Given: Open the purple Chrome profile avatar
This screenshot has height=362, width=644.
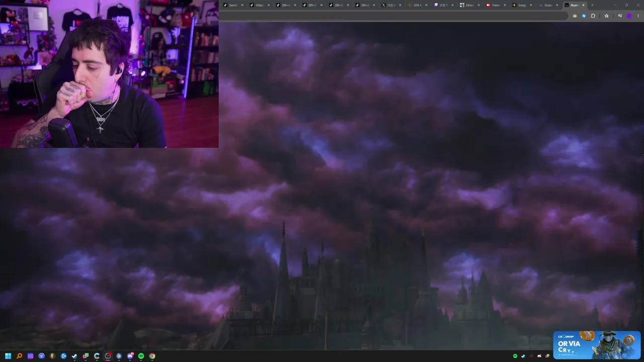Looking at the screenshot, I should click(629, 16).
